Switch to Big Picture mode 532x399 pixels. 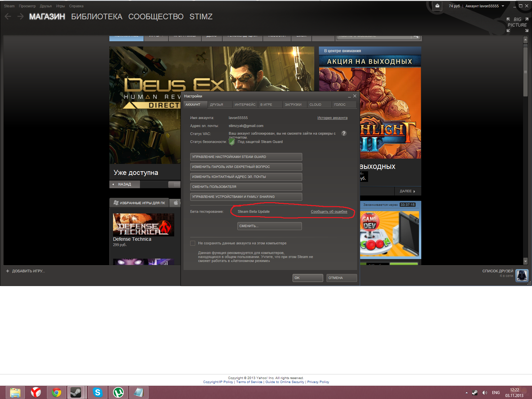pos(517,25)
